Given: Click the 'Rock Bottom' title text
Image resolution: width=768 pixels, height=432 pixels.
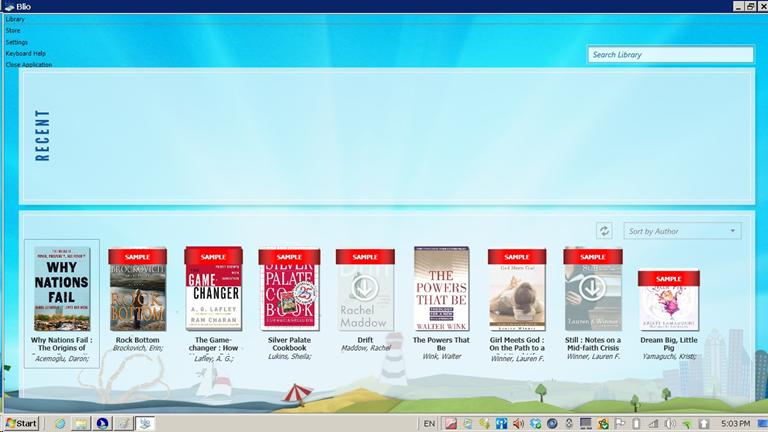Looking at the screenshot, I should tap(138, 340).
